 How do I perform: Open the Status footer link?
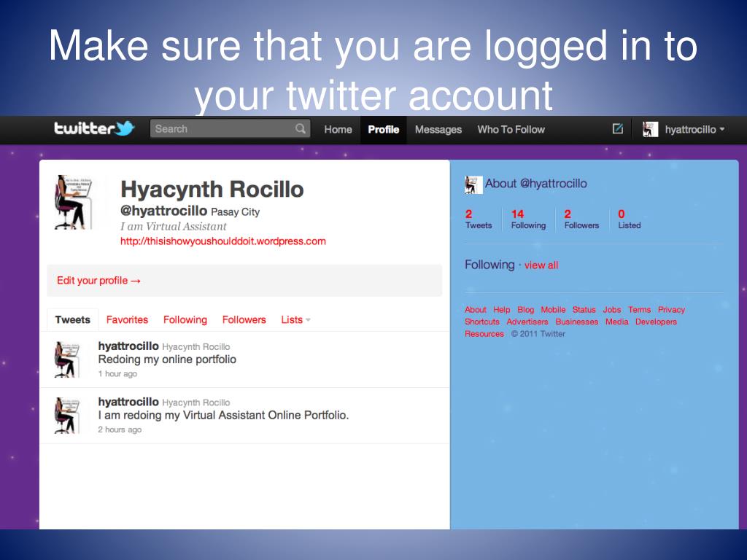click(584, 309)
